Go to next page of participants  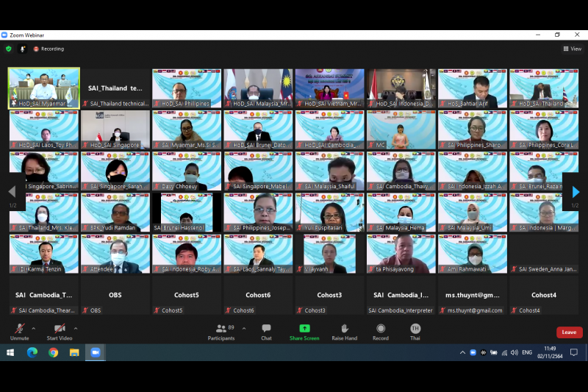[x=576, y=192]
